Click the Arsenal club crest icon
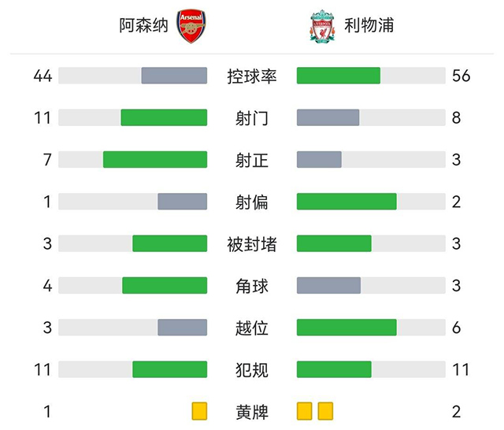This screenshot has width=504, height=430. (x=191, y=26)
